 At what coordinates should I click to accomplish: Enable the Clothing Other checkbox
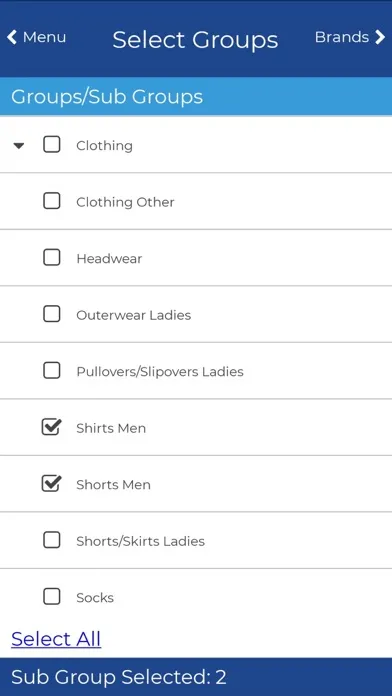pos(51,201)
